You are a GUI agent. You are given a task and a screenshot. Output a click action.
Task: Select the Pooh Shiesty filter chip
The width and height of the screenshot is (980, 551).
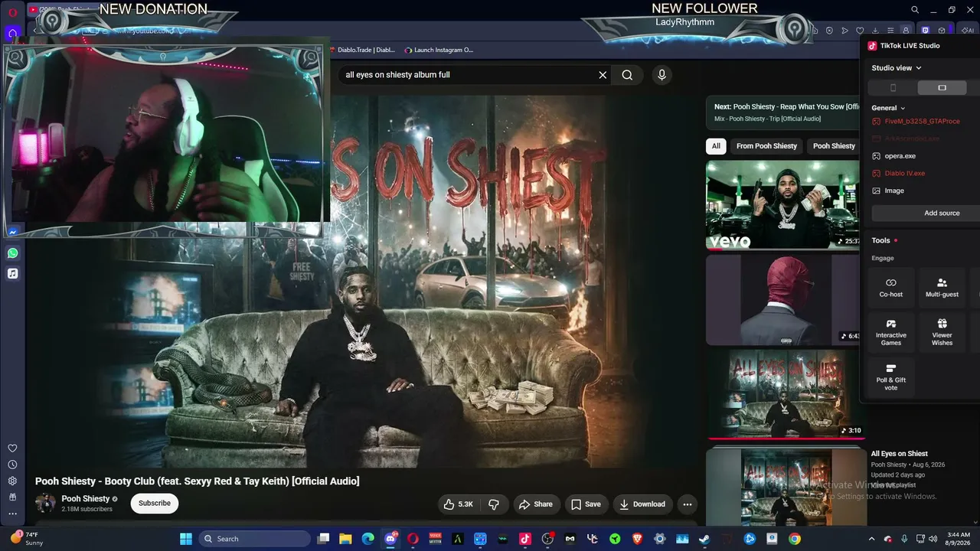[x=834, y=146]
